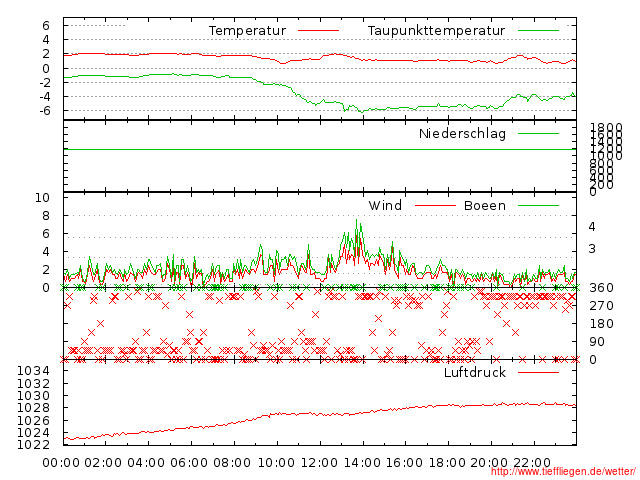Screen dimensions: 640x480
Task: Click the 180 wind direction axis value
Action: tap(601, 324)
